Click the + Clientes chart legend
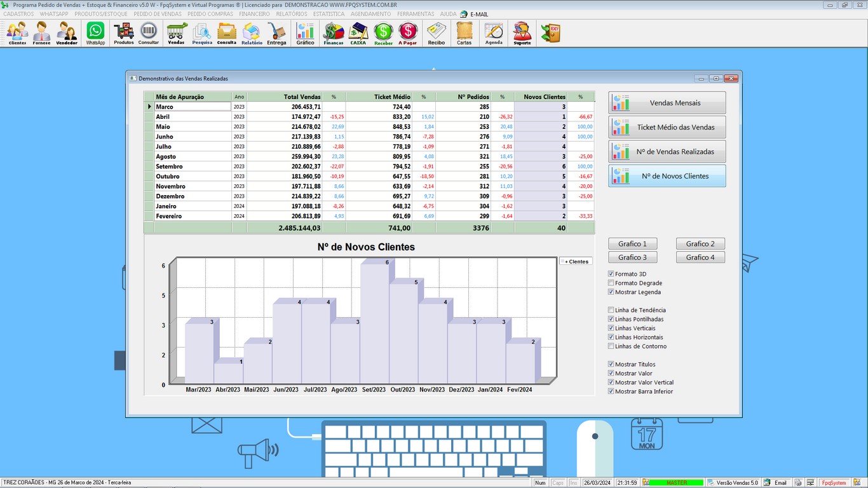Screen dimensions: 868x488 click(x=576, y=261)
